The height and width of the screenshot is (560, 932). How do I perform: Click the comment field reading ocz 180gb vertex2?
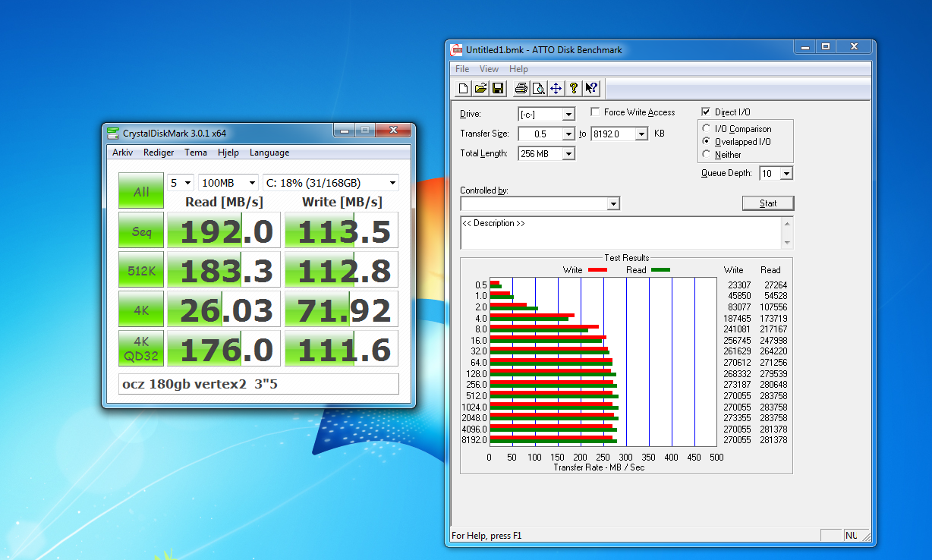coord(258,384)
